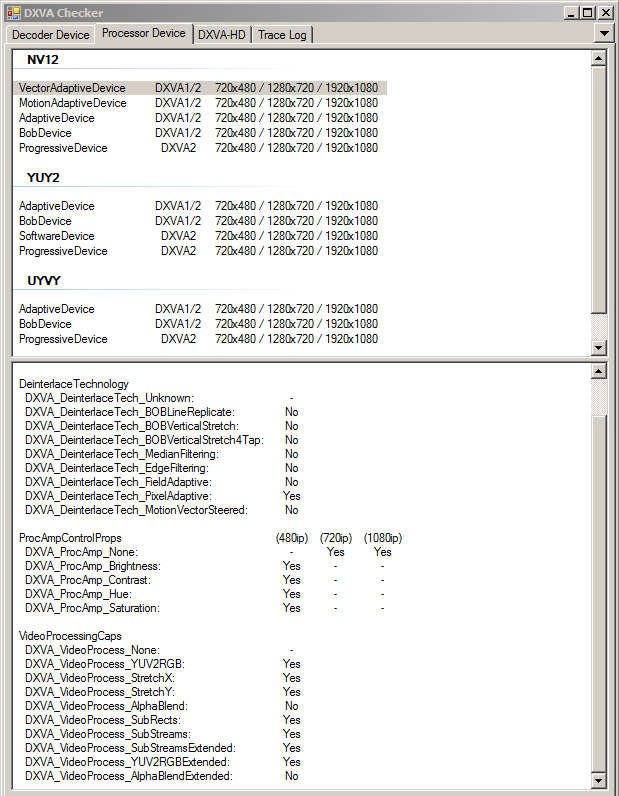Viewport: 619px width, 796px height.
Task: Close the DXVA Checker window
Action: tap(605, 13)
